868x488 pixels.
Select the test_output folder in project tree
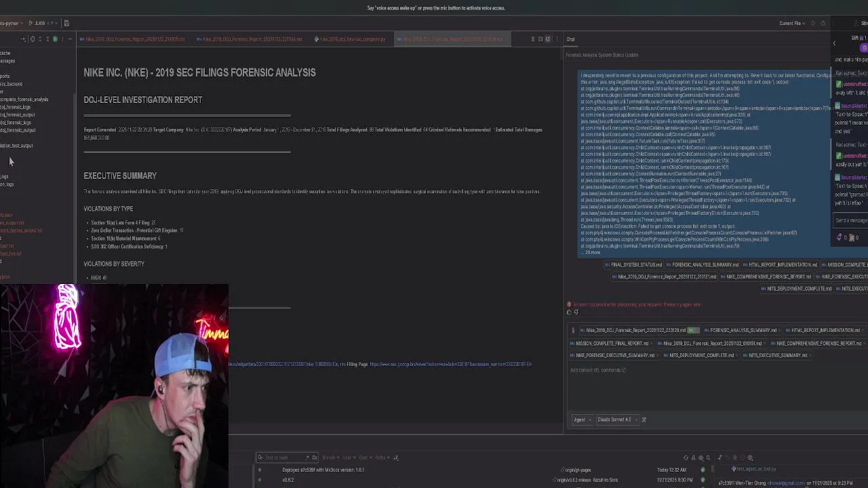point(16,146)
